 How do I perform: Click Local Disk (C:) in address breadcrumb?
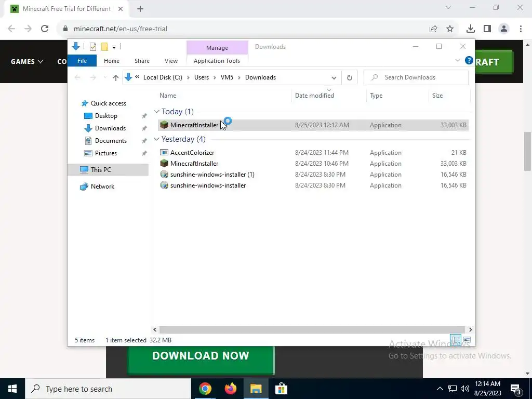click(163, 78)
